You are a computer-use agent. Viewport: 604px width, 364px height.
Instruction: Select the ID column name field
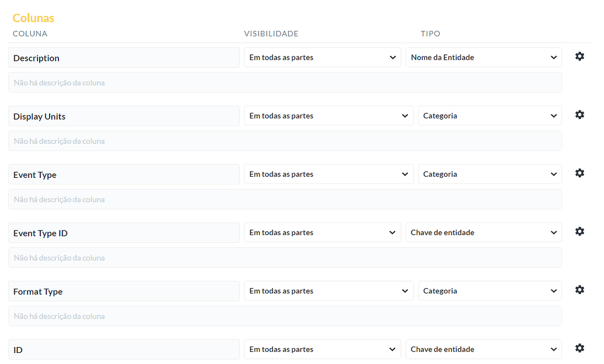point(124,349)
